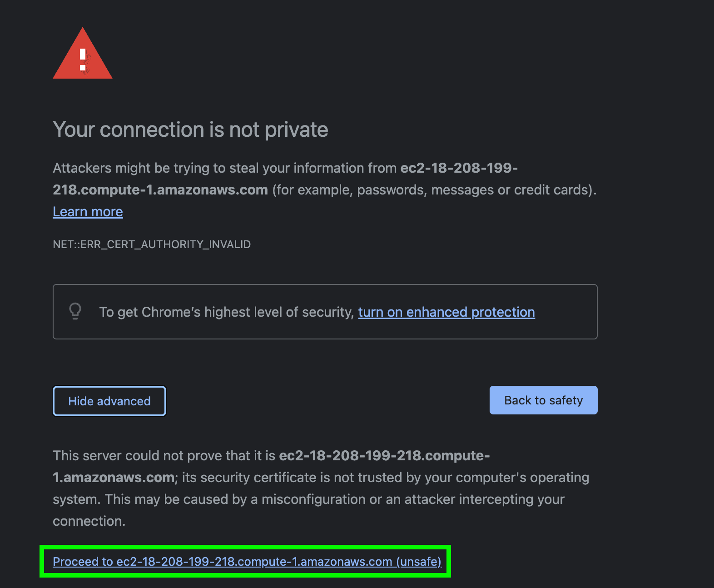Follow the turn on enhanced protection link
Image resolution: width=714 pixels, height=588 pixels.
point(446,312)
